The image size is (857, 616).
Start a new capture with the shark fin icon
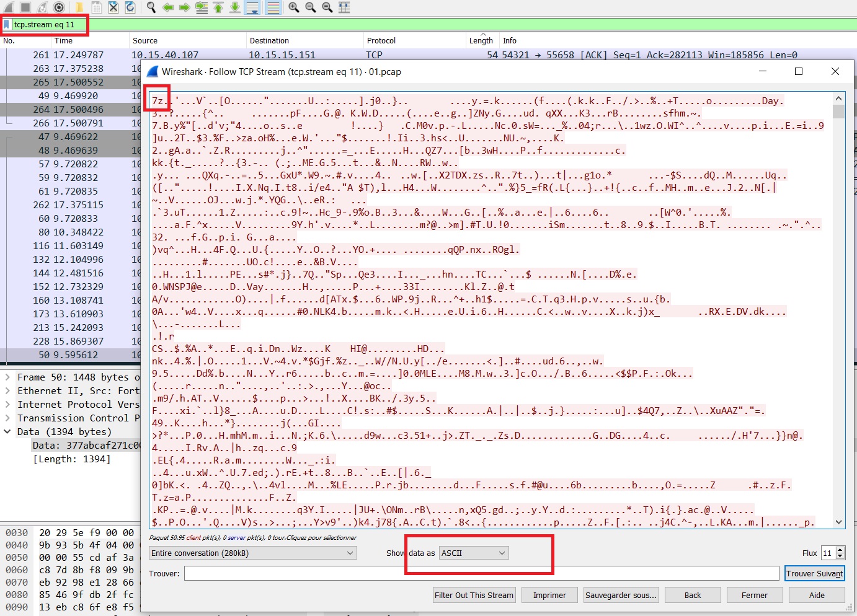(x=7, y=7)
